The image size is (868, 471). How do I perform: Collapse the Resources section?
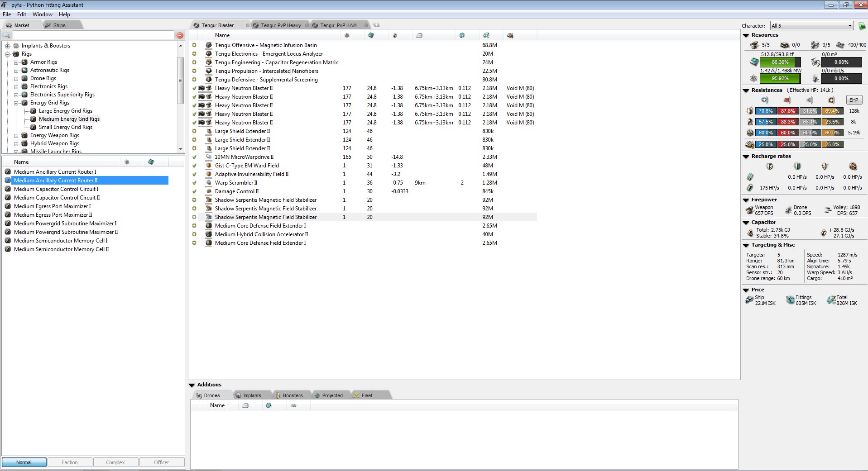[x=746, y=35]
